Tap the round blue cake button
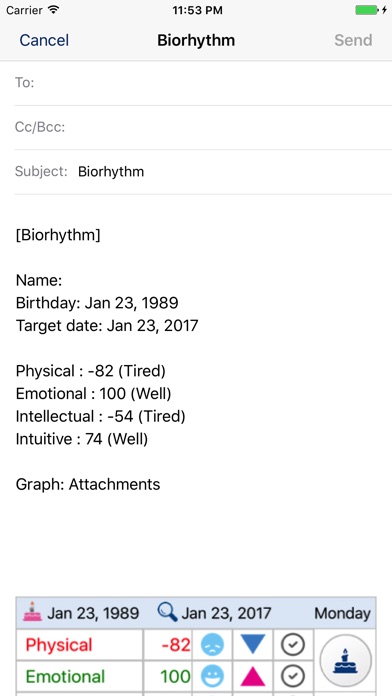The width and height of the screenshot is (392, 696). pos(345,660)
